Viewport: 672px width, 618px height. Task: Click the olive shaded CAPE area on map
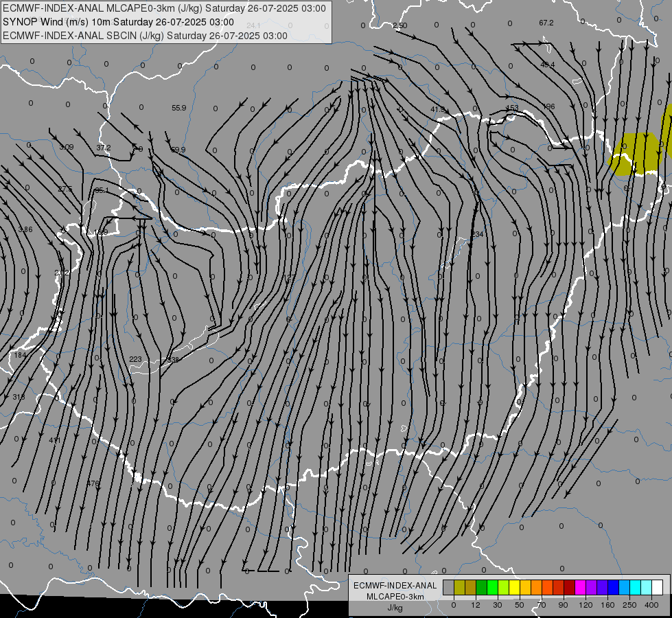coord(636,154)
